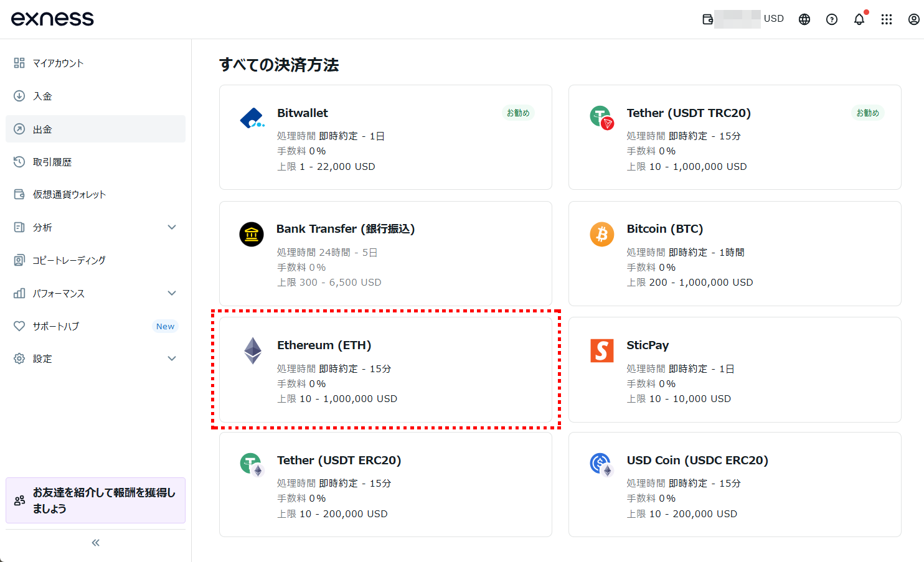Image resolution: width=924 pixels, height=562 pixels.
Task: Click 上限 200 - 1,000,000 USD text
Action: (x=690, y=283)
